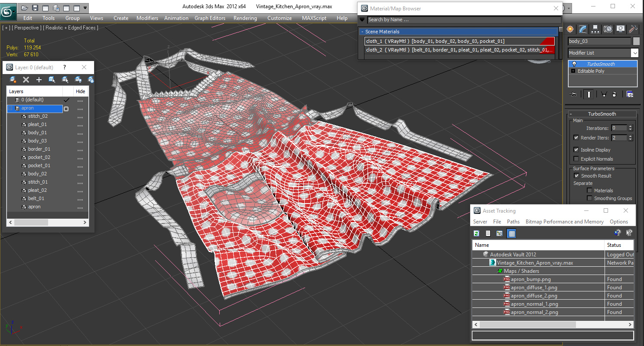Viewport: 644px width, 346px height.
Task: Click Remove Modifier trash icon
Action: (x=615, y=94)
